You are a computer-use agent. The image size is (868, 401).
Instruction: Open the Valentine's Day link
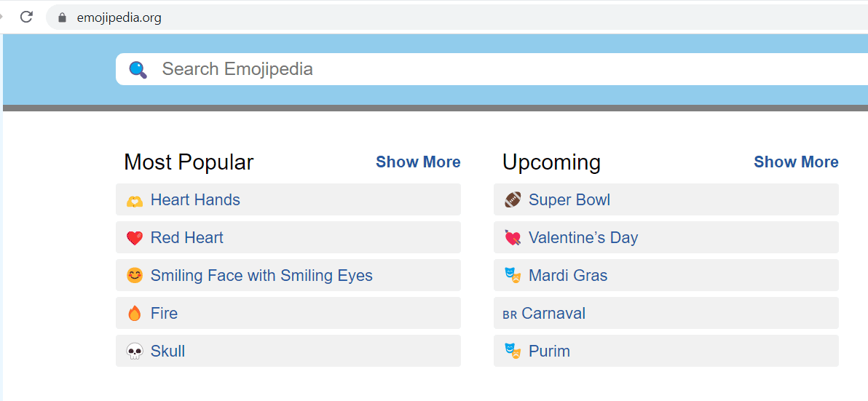pos(583,238)
